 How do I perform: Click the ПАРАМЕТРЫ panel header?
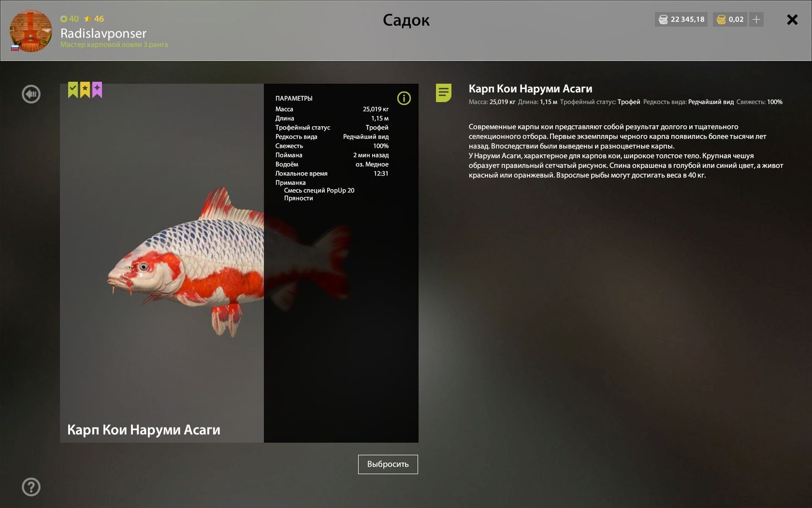294,98
